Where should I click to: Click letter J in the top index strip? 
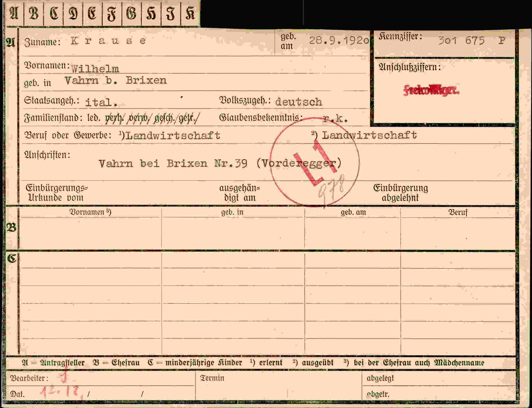tap(171, 13)
